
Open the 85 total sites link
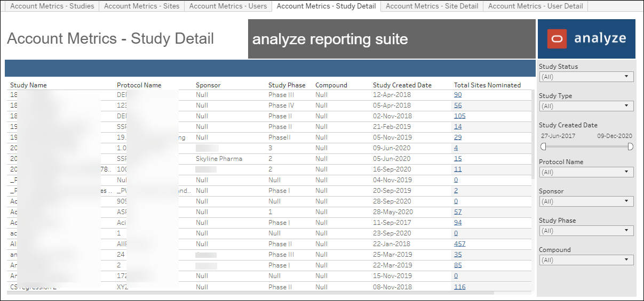point(458,265)
